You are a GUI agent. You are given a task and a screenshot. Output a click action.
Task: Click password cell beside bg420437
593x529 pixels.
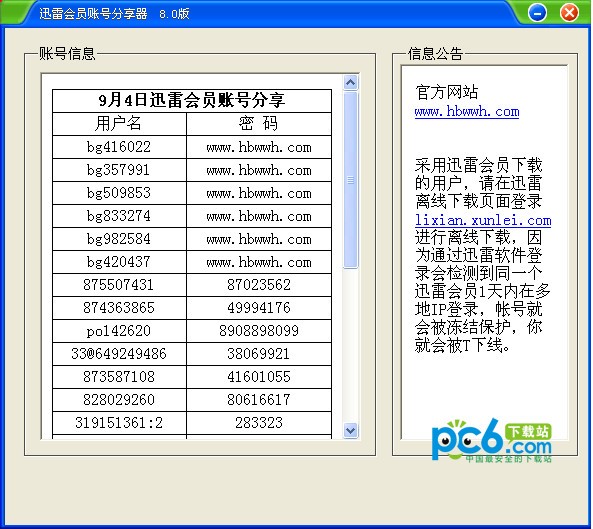(x=259, y=262)
